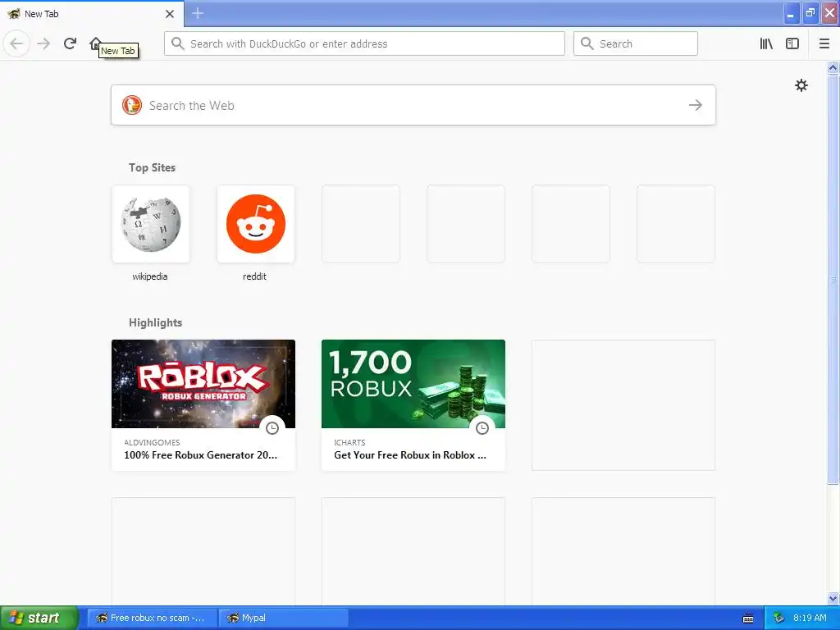Open the Library bookshelf icon

(x=766, y=43)
